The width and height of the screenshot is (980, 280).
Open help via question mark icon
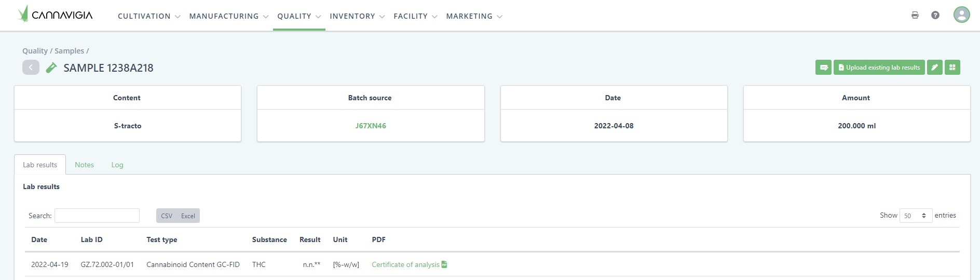coord(935,15)
